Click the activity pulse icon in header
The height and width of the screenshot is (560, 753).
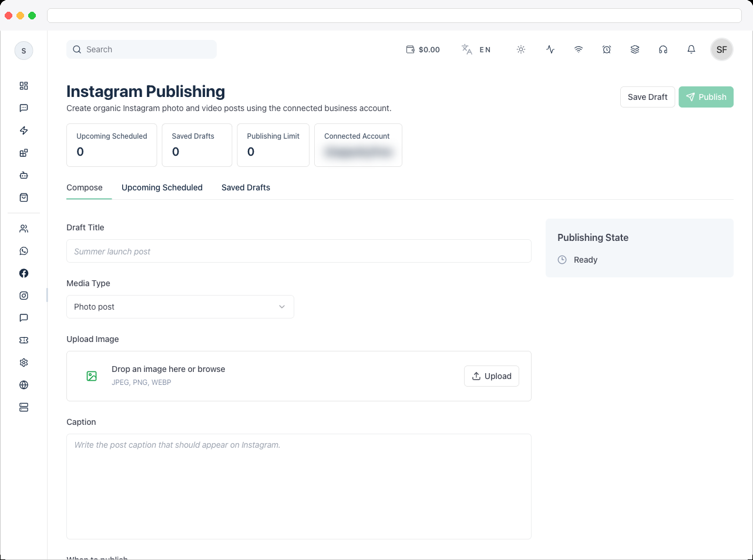pyautogui.click(x=550, y=49)
